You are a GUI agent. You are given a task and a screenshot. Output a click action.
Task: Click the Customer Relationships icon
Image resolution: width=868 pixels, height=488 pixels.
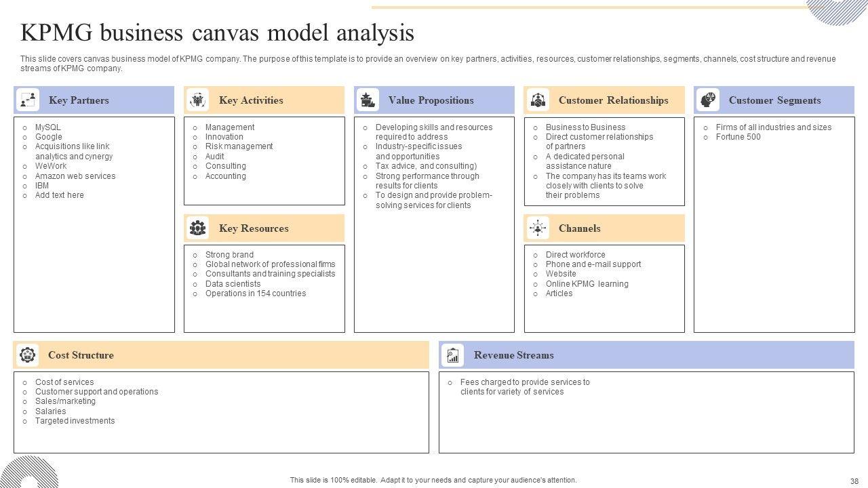pyautogui.click(x=538, y=100)
